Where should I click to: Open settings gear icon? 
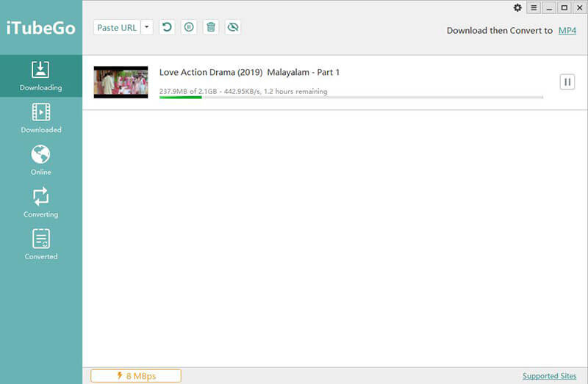pyautogui.click(x=517, y=7)
